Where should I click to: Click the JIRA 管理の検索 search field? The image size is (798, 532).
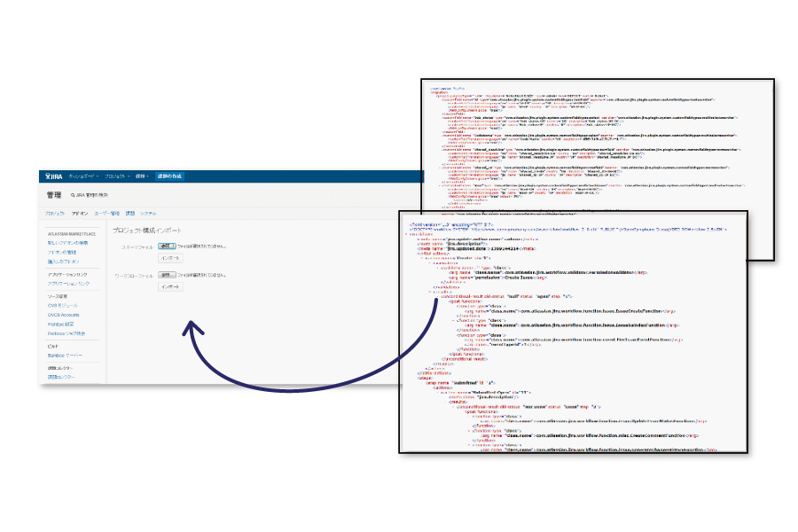[x=92, y=195]
